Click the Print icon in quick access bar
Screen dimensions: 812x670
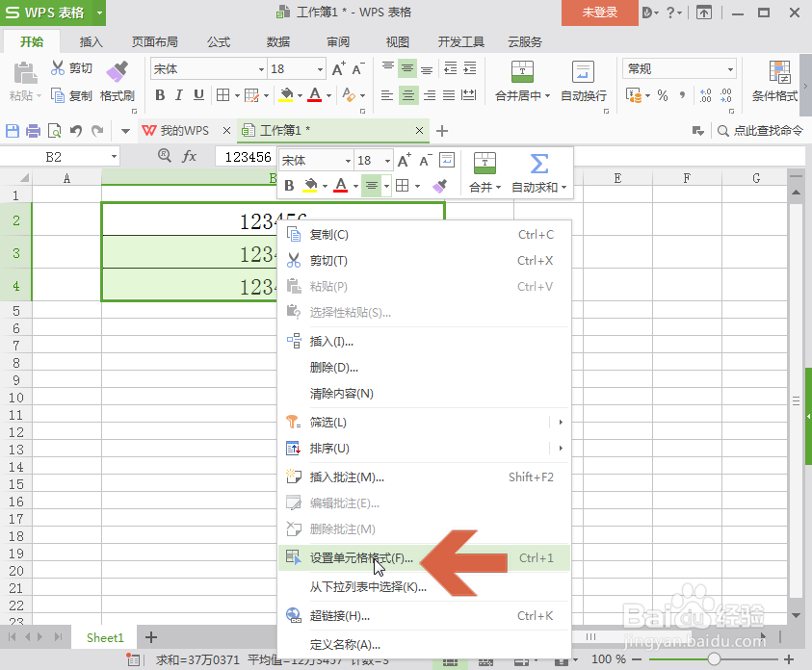click(x=33, y=131)
